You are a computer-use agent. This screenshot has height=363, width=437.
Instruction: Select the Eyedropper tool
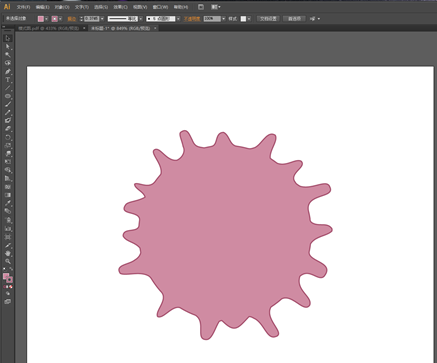[x=8, y=203]
